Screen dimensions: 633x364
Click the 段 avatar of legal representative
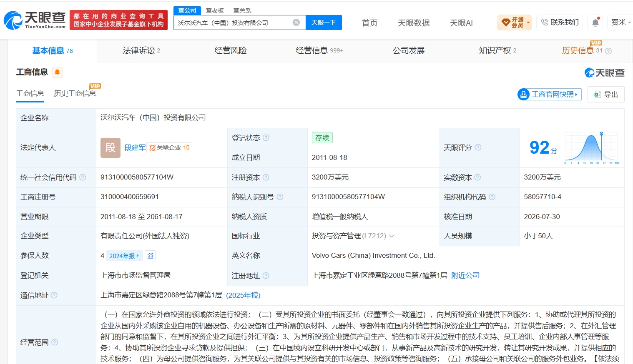pyautogui.click(x=111, y=148)
